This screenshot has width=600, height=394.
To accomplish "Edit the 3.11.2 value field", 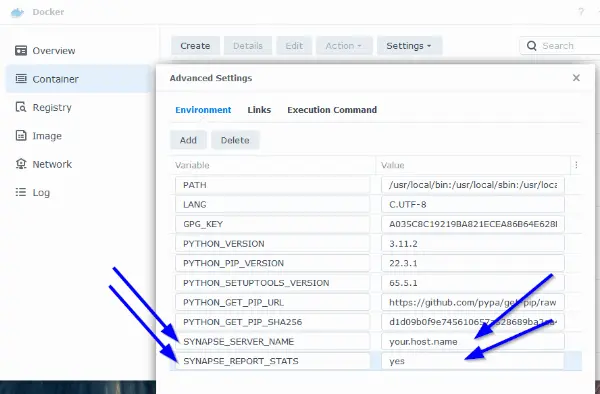I will pos(473,244).
